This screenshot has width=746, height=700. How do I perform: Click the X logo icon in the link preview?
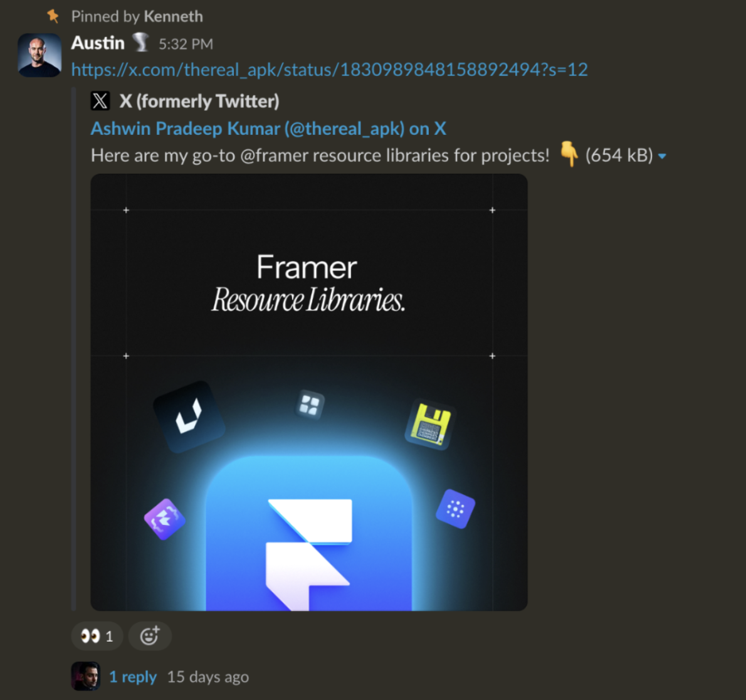100,101
